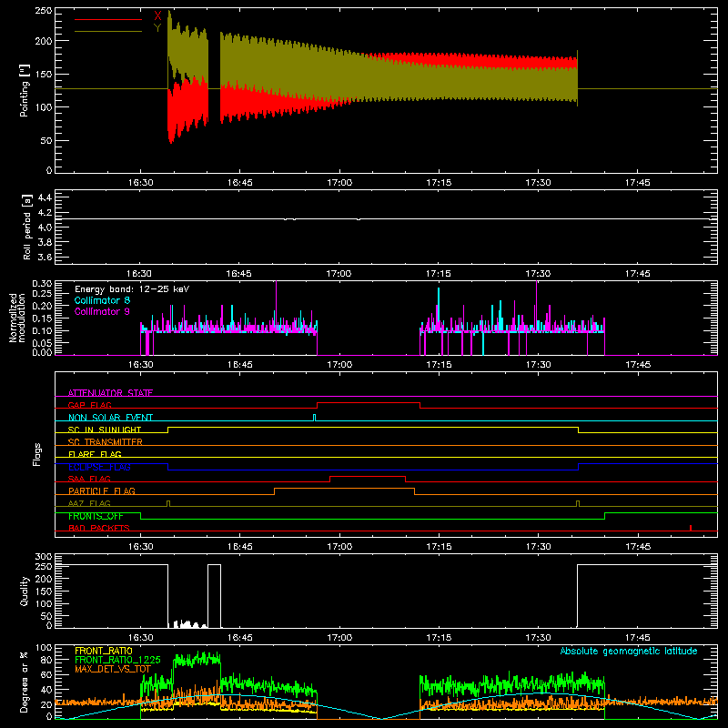Click the BAD_PACKETS flag label

tap(99, 528)
